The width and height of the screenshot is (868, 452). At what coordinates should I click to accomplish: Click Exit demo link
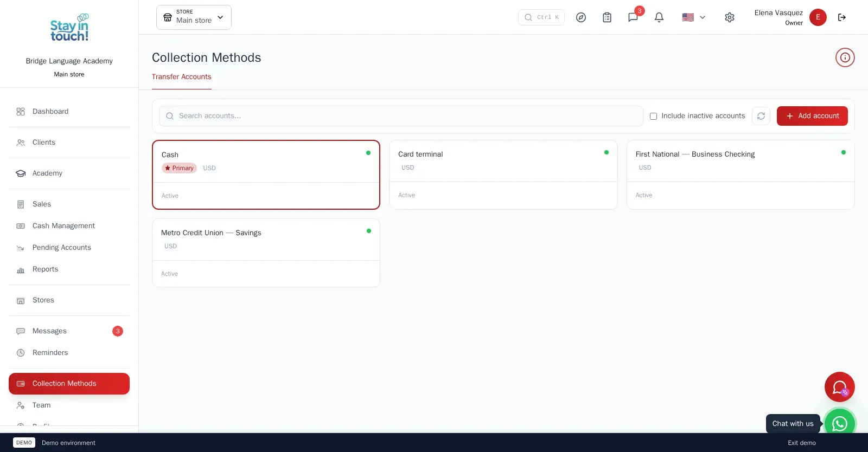(x=802, y=443)
